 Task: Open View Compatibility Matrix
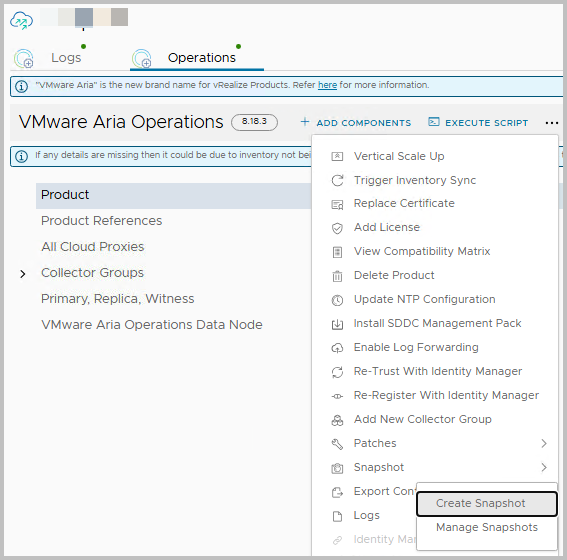pos(422,251)
